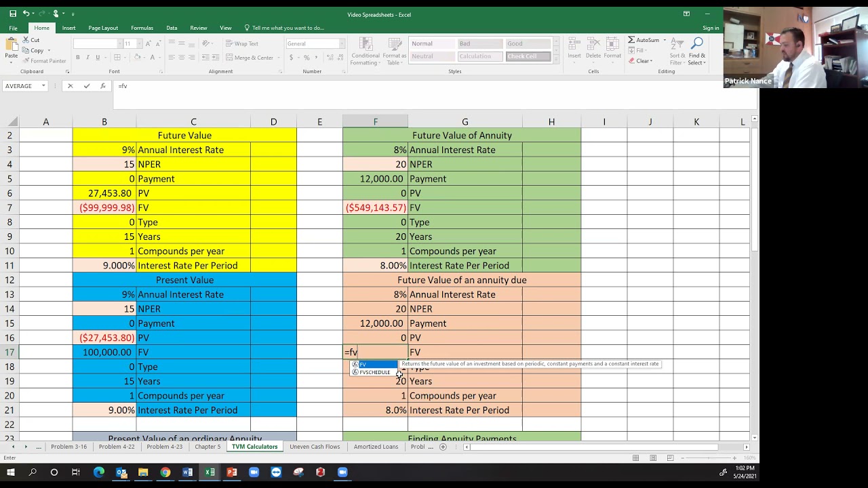Screen dimensions: 868x488
Task: Expand the cell styles gallery arrow
Action: (x=556, y=61)
